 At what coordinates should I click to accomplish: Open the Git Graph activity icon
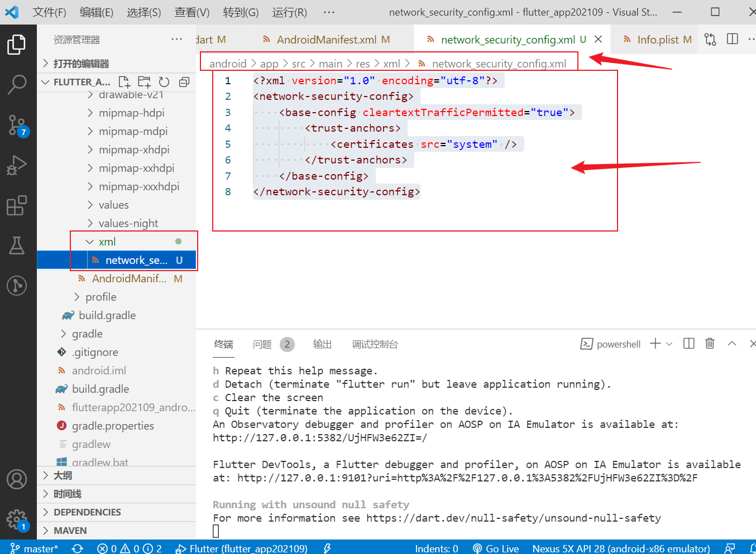[17, 286]
